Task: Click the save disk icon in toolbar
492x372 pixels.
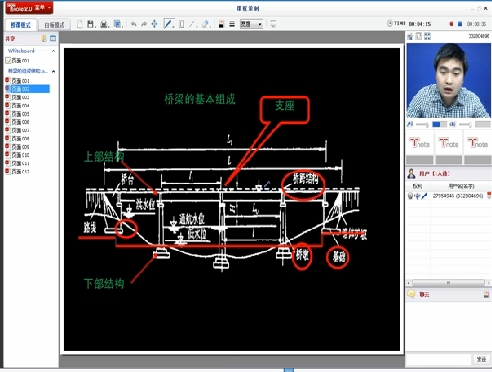Action: tap(90, 24)
